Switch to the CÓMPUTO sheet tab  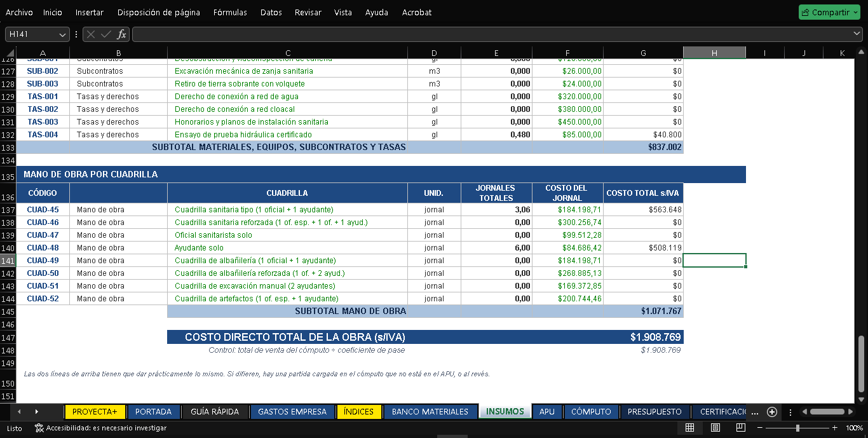[591, 412]
